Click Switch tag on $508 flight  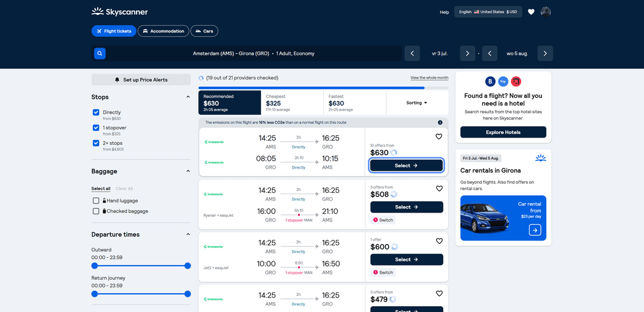pyautogui.click(x=383, y=220)
